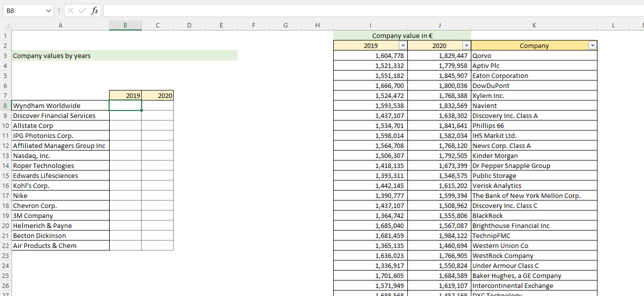This screenshot has height=296, width=644.
Task: Select column L header
Action: point(613,25)
